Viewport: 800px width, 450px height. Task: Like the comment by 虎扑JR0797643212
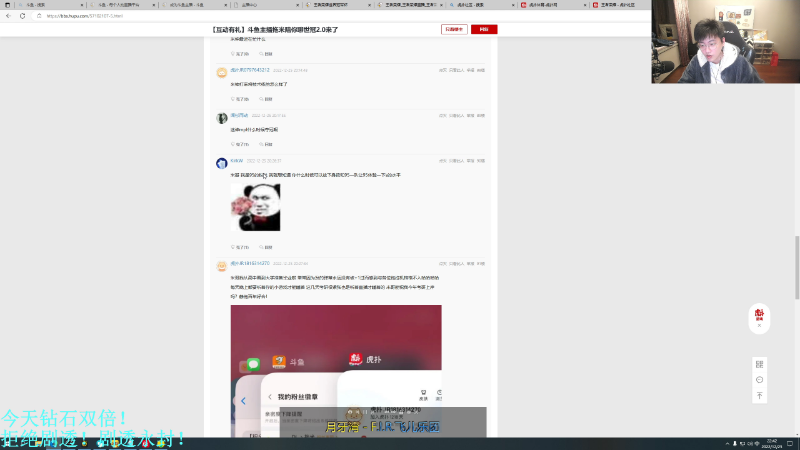click(240, 99)
